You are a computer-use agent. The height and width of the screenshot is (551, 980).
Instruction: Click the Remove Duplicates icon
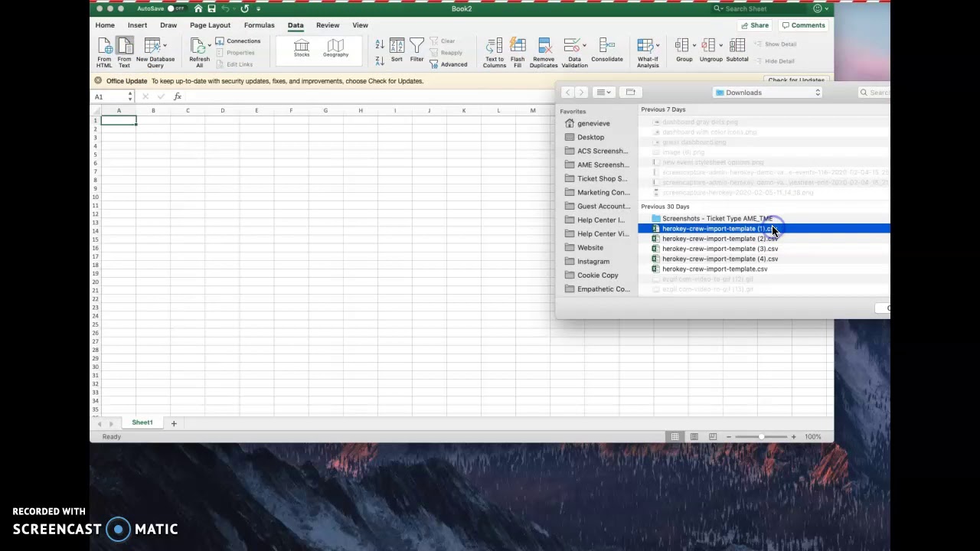[x=544, y=52]
